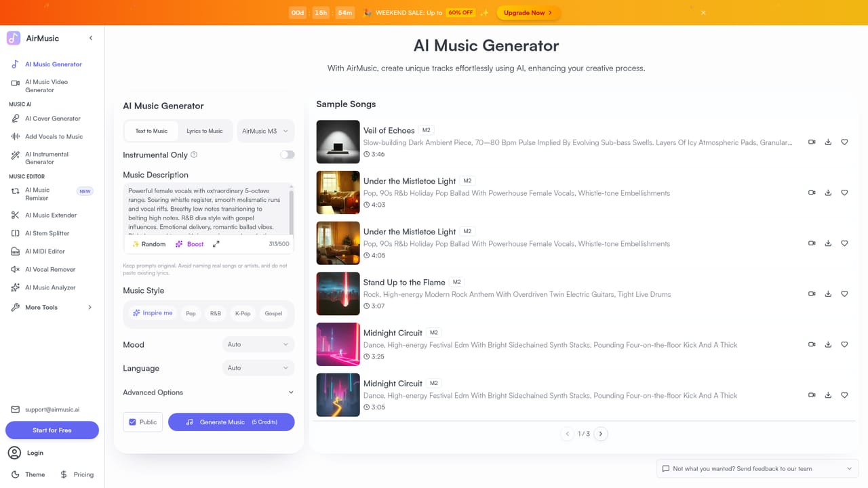Click the Start for Free button
Viewport: 868px width, 488px height.
click(x=52, y=430)
